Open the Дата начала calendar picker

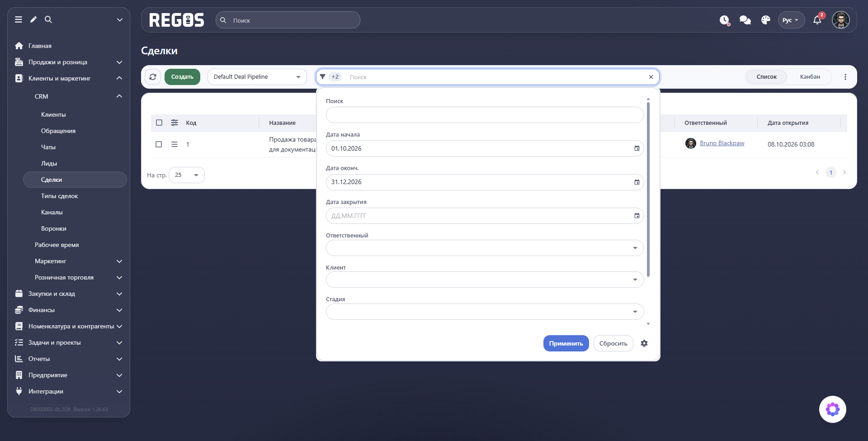[637, 148]
